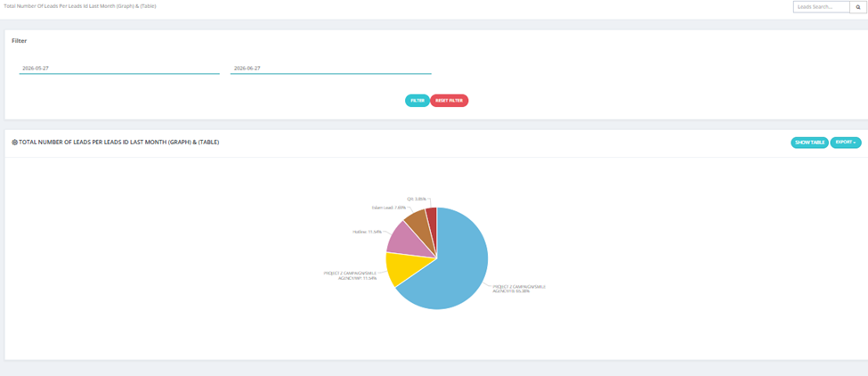868x376 pixels.
Task: Open the Export dropdown menu
Action: pyautogui.click(x=846, y=143)
